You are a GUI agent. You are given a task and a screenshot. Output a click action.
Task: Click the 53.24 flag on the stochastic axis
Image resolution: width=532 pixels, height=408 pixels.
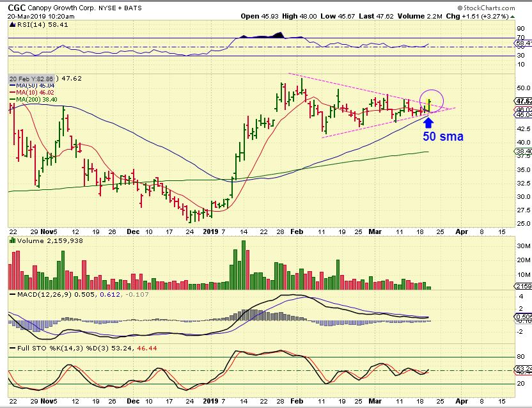[x=524, y=368]
